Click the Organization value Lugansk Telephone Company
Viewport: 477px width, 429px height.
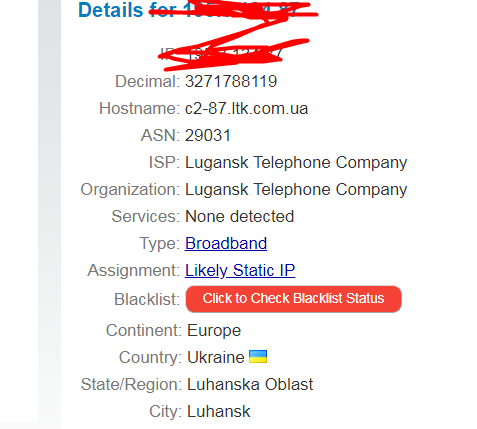[x=296, y=190]
